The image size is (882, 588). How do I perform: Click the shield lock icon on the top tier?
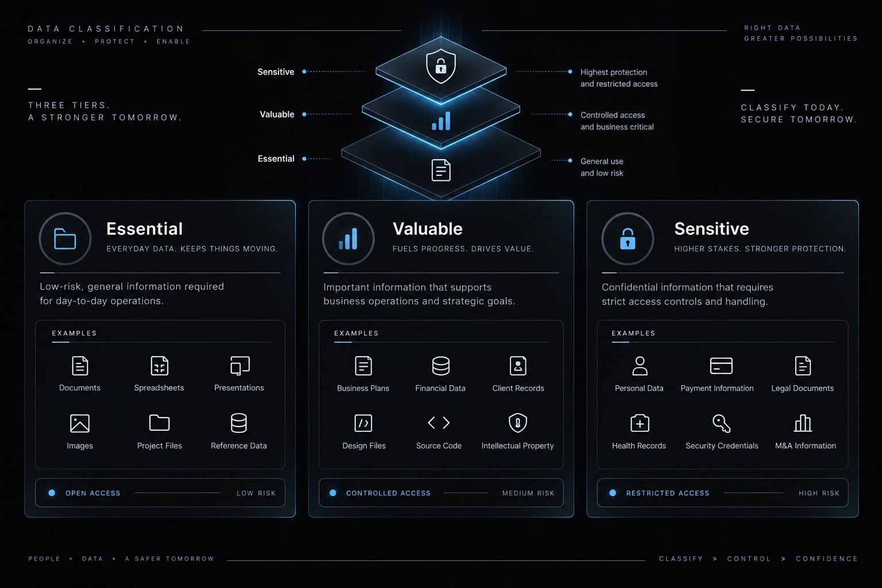pos(441,66)
